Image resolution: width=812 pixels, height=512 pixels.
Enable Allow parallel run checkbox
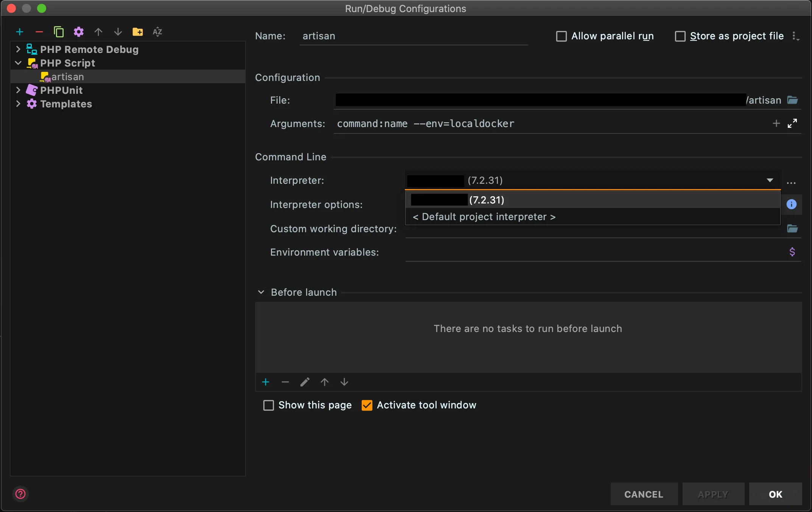click(562, 36)
